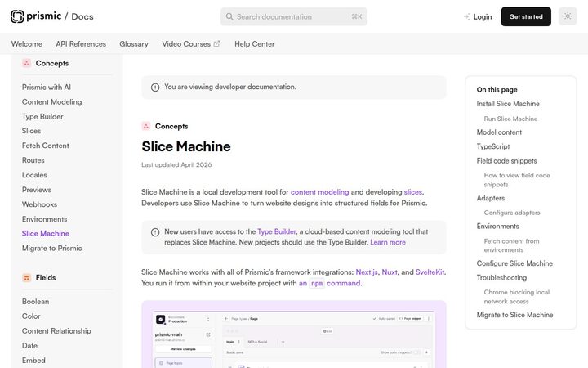The width and height of the screenshot is (588, 368).
Task: Click the 'Last updated April 2026' text
Action: 176,165
